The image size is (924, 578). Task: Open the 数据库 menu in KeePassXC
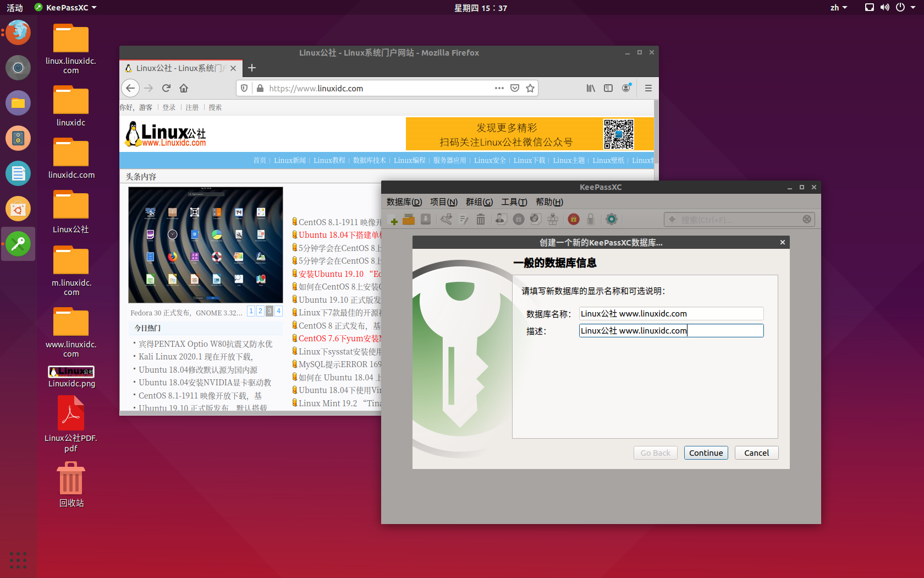[404, 202]
